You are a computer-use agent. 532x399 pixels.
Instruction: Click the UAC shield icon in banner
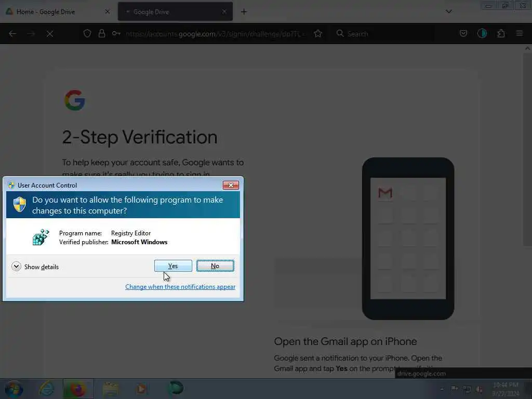coord(20,205)
